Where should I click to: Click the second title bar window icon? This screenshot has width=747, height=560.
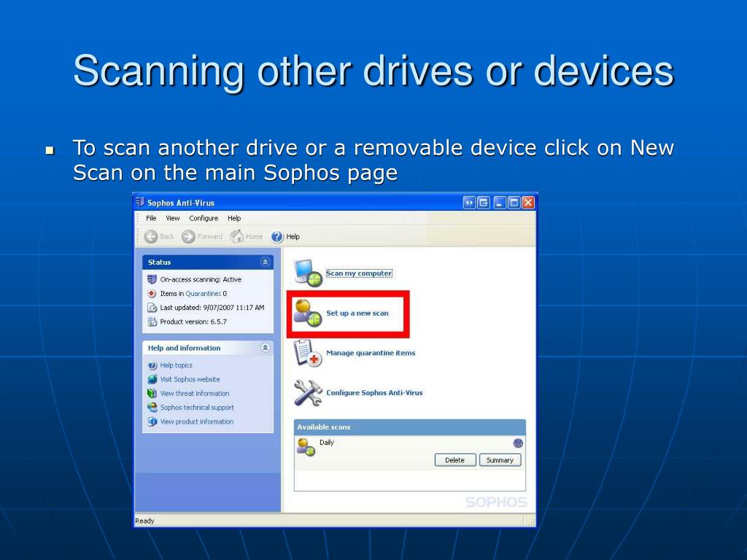pyautogui.click(x=484, y=203)
